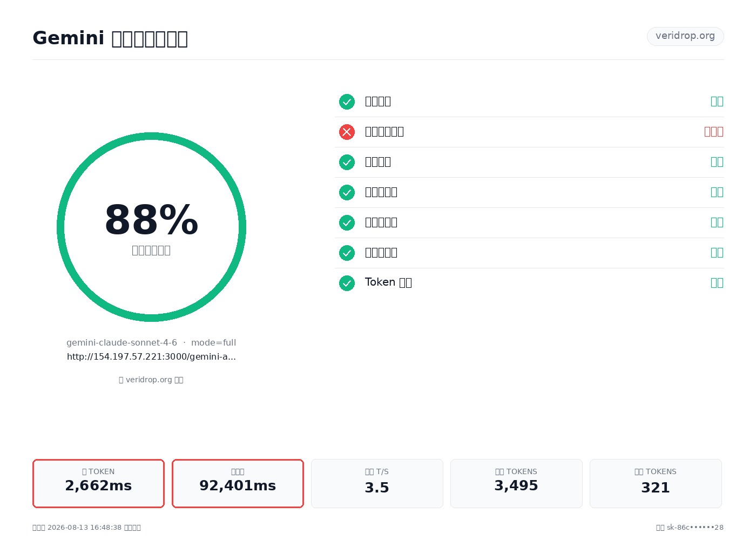Select the red status text of the failed check
The width and height of the screenshot is (756, 540).
point(714,132)
